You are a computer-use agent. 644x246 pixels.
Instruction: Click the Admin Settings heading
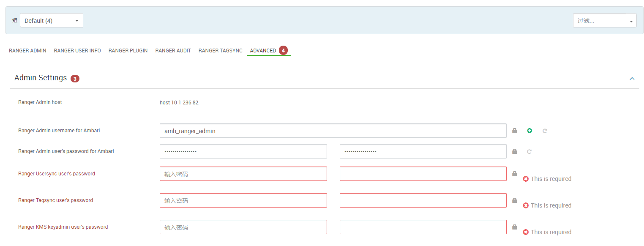click(x=41, y=78)
